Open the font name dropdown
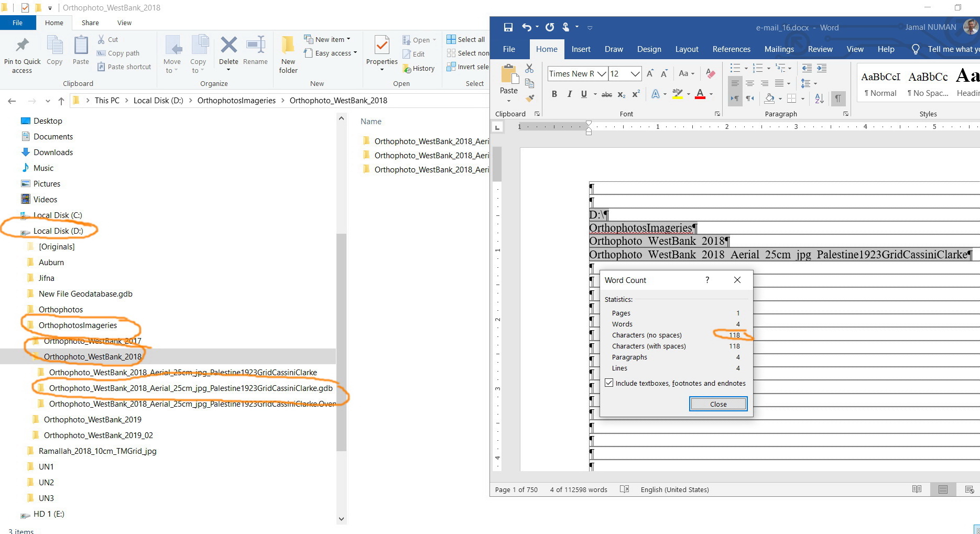Screen dimensions: 980x534 point(602,74)
